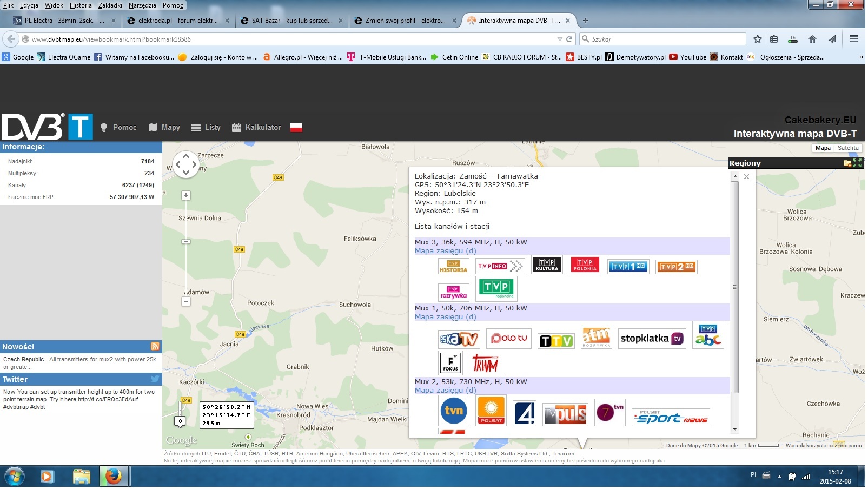Open a new browser tab

586,21
